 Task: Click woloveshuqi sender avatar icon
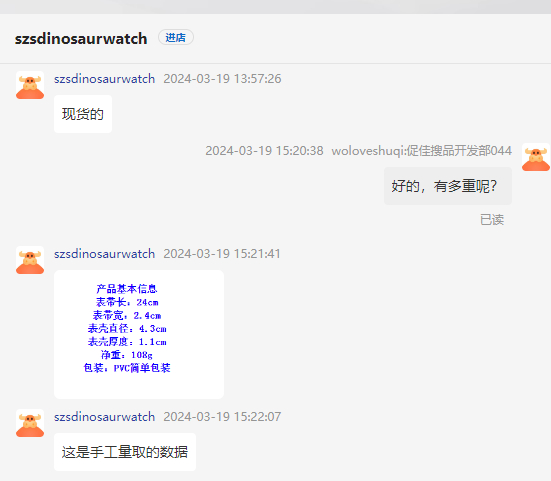pyautogui.click(x=536, y=157)
